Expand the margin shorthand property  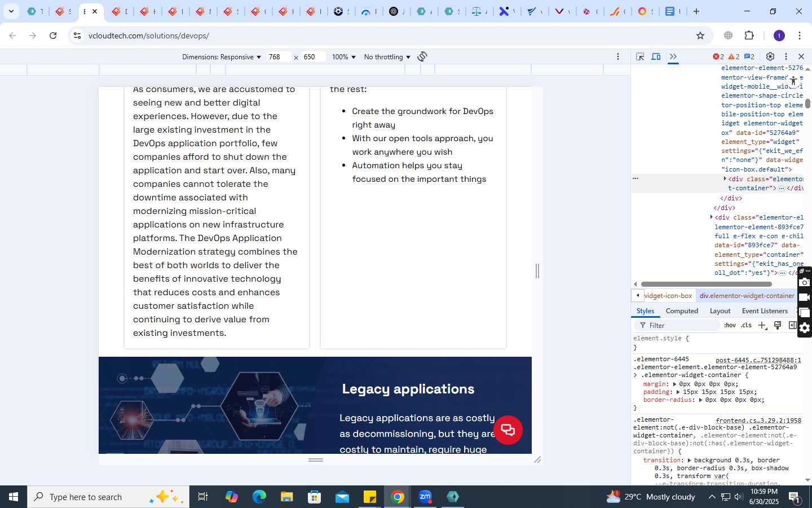[674, 384]
